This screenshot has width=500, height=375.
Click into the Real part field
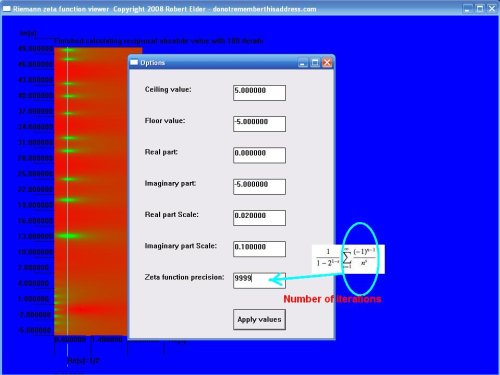pyautogui.click(x=259, y=155)
